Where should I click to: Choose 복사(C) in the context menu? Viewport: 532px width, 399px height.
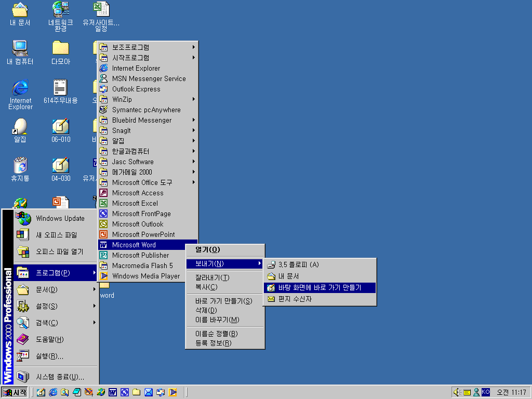coord(225,287)
